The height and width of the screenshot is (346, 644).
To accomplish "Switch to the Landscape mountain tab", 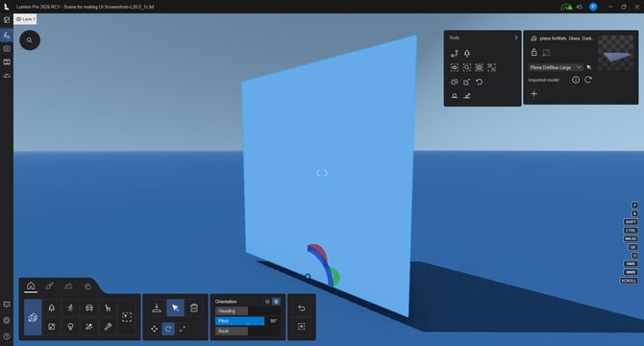I will (68, 285).
